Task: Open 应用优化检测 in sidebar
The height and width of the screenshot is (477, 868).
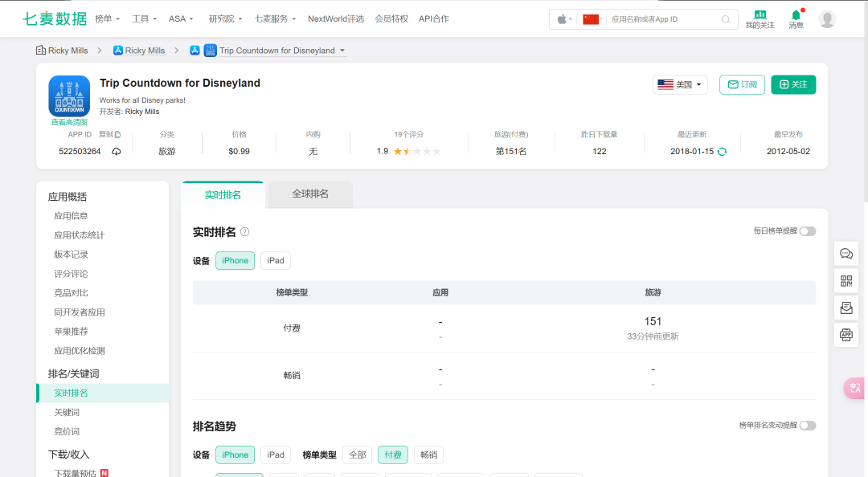Action: 79,351
